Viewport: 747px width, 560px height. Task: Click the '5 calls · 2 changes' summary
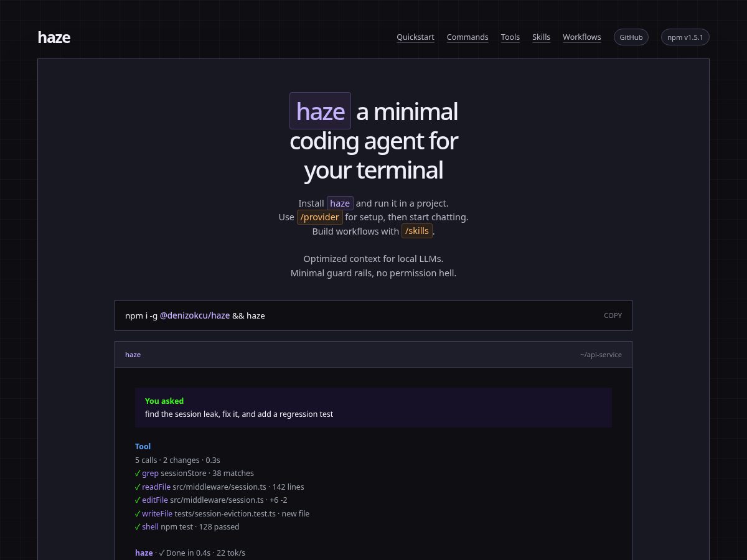click(x=177, y=460)
